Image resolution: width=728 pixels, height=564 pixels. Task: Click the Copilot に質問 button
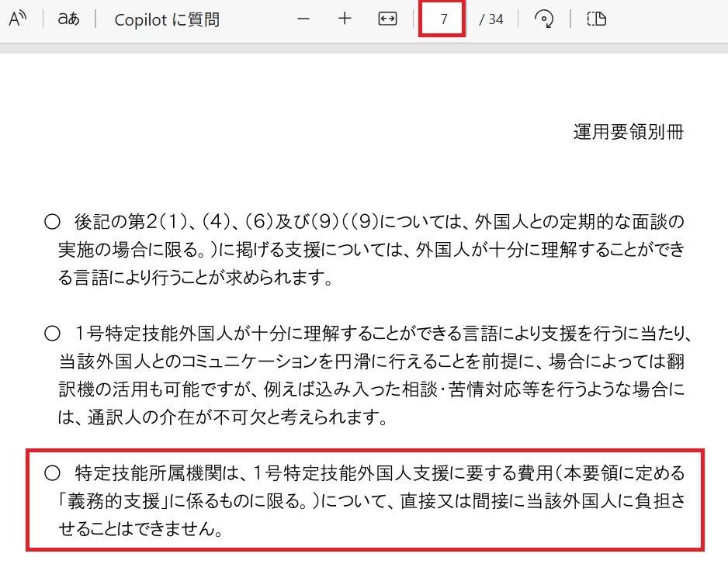pyautogui.click(x=166, y=19)
